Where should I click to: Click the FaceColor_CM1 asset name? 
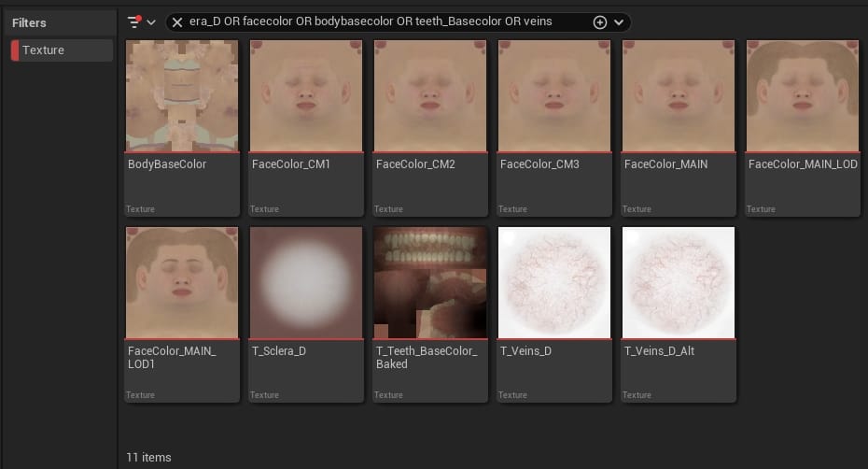tap(290, 164)
